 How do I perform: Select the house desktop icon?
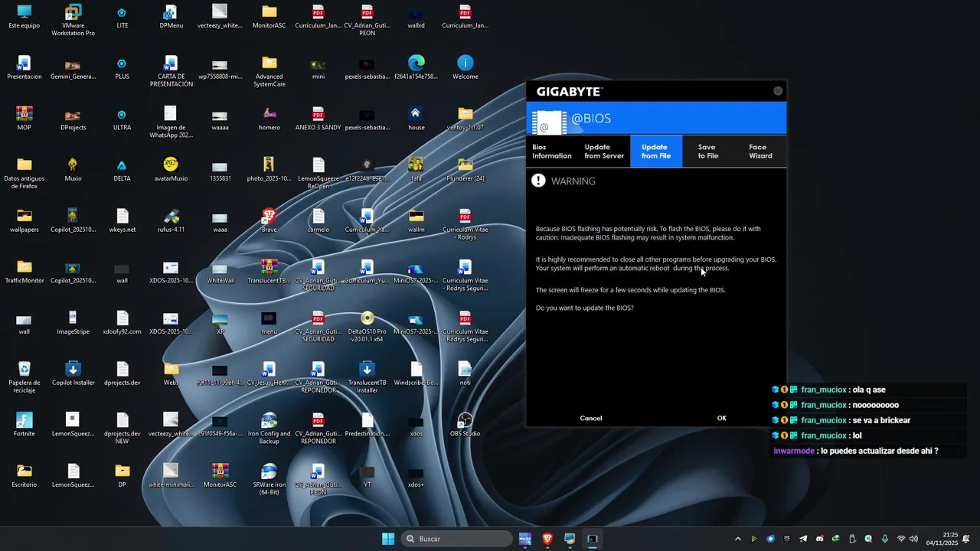(x=416, y=119)
